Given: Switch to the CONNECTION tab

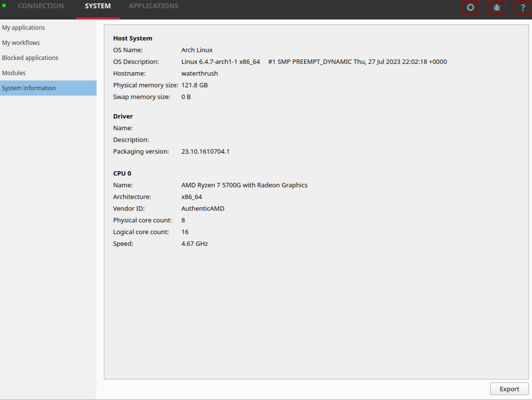Looking at the screenshot, I should click(41, 6).
